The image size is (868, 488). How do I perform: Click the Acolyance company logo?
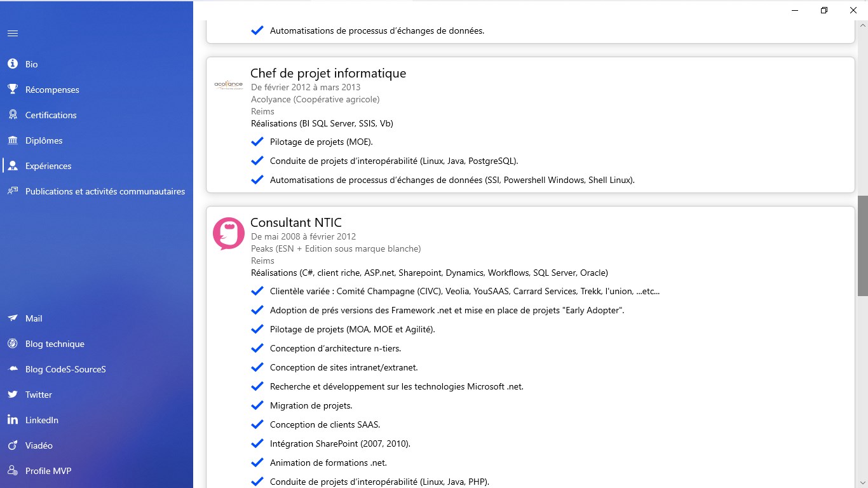pos(229,84)
